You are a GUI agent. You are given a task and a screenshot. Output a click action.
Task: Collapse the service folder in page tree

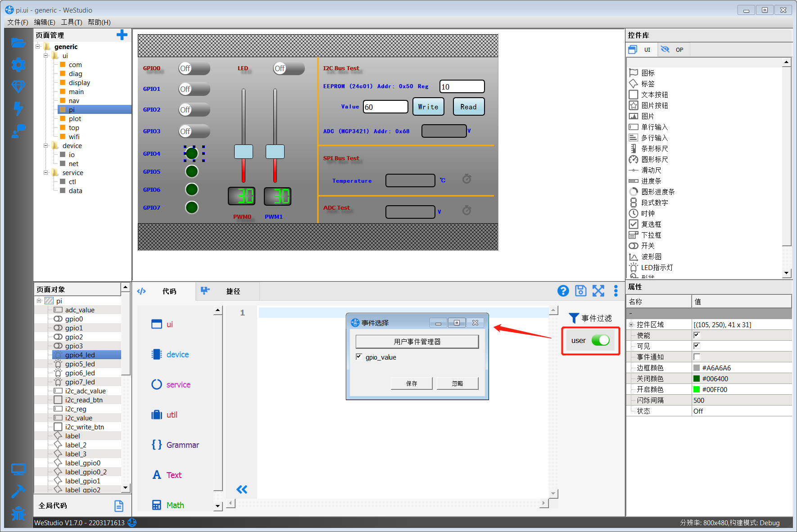point(45,173)
